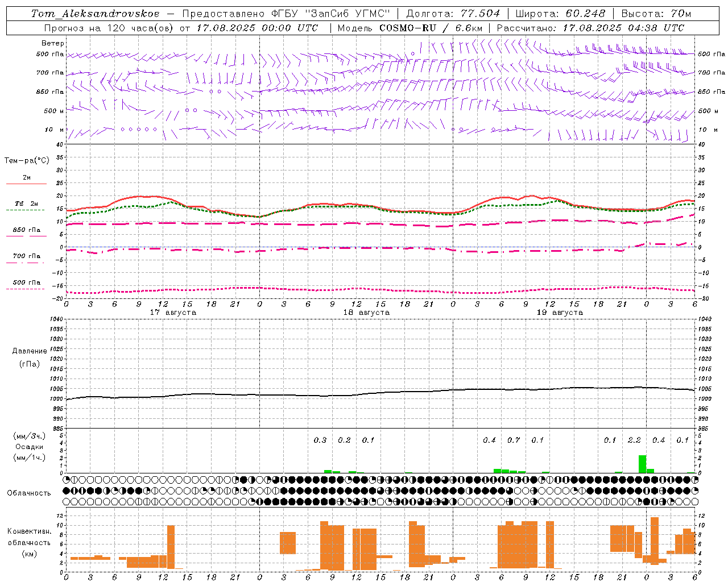
Task: Click the Осадки panel label
Action: click(x=30, y=447)
